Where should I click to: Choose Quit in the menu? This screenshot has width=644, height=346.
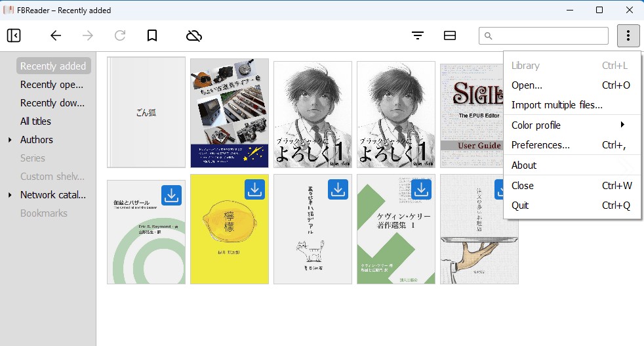[x=572, y=205]
